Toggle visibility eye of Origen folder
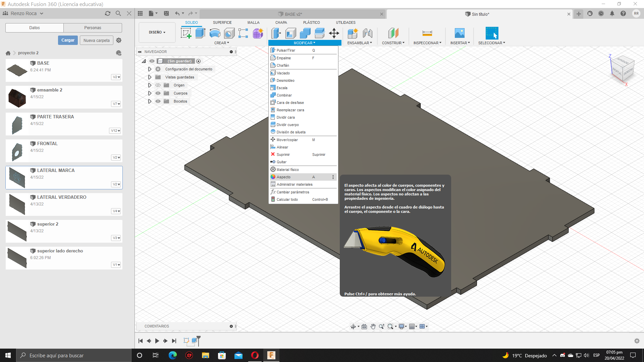Screen dimensions: 644x362 coord(158,85)
